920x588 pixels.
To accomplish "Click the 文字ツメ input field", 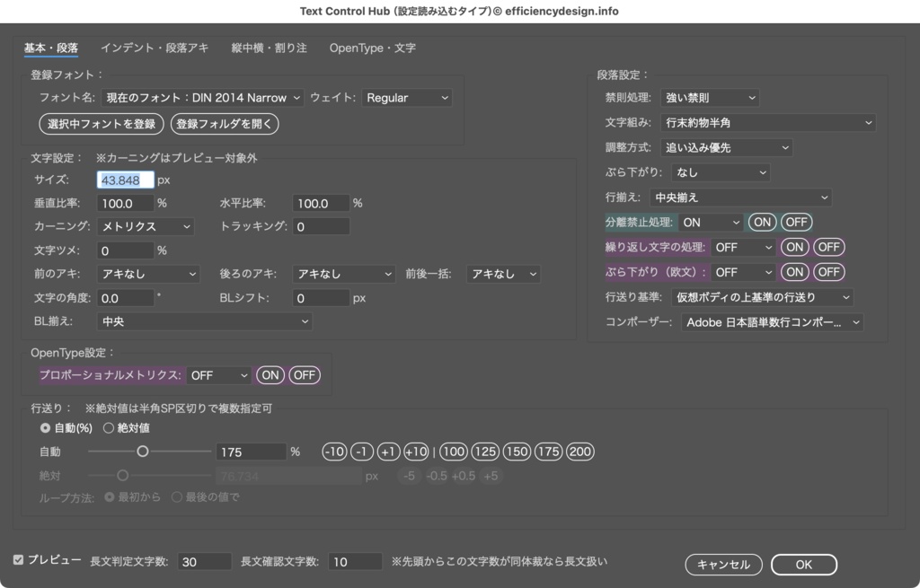I will [x=126, y=251].
